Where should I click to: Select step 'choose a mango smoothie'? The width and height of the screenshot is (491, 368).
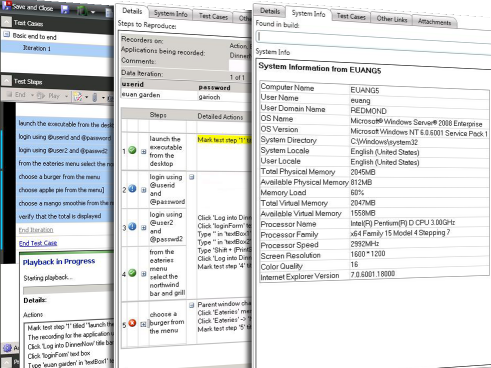(x=65, y=203)
